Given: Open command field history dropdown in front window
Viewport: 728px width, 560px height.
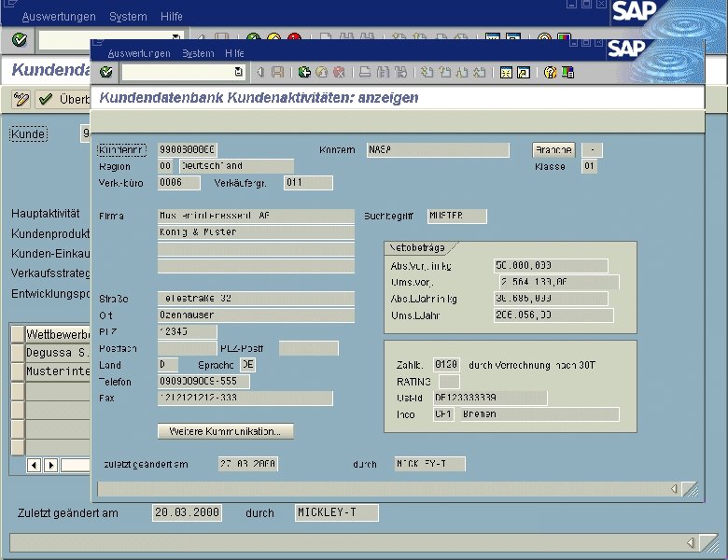Looking at the screenshot, I should 239,72.
